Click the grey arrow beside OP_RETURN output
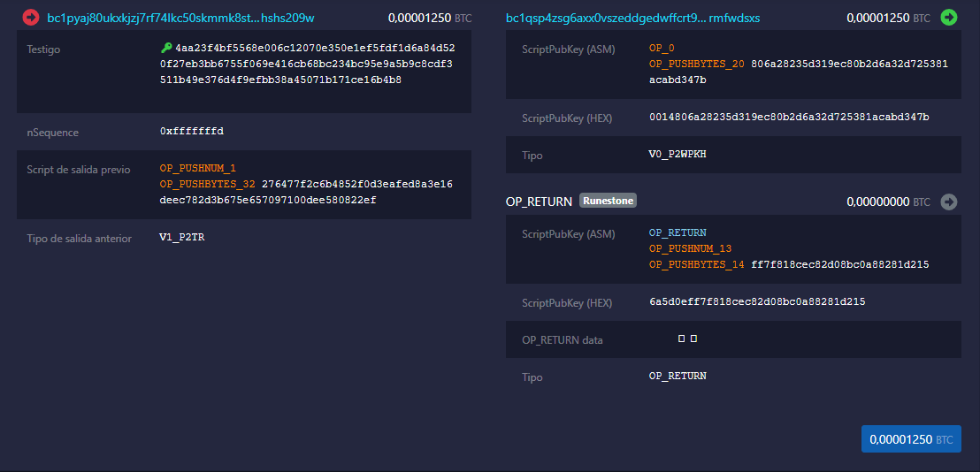The height and width of the screenshot is (472, 980). tap(949, 202)
